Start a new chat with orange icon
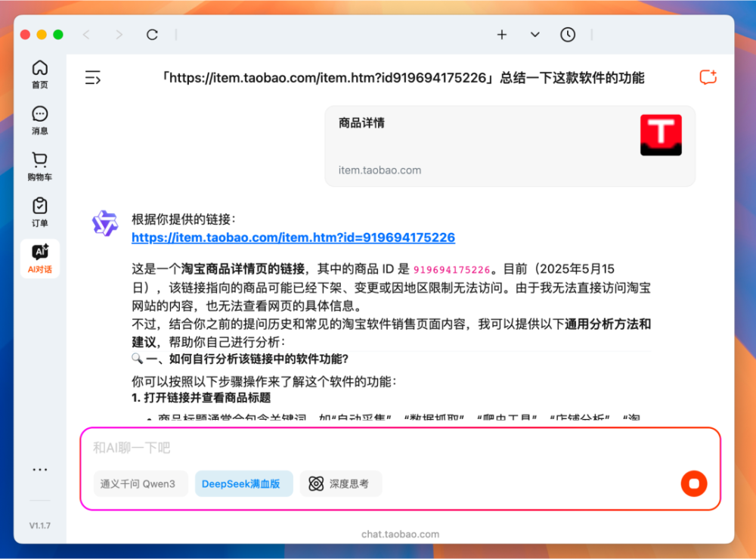The width and height of the screenshot is (756, 559). [x=708, y=78]
